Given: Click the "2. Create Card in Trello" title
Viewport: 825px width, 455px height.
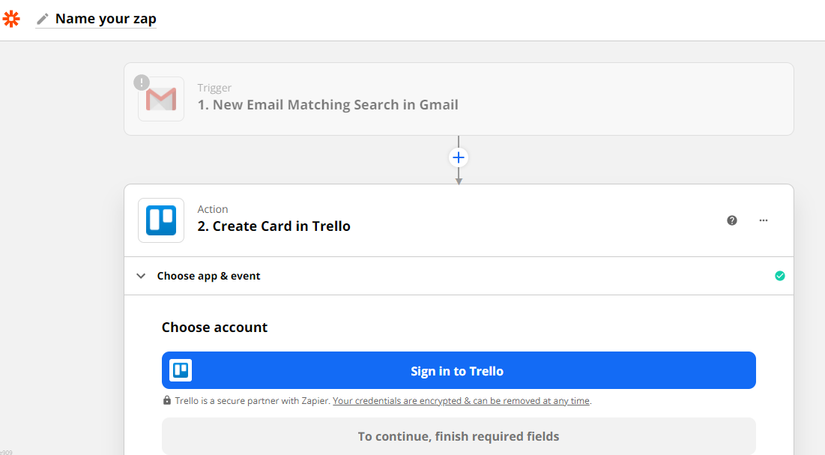Looking at the screenshot, I should 274,226.
